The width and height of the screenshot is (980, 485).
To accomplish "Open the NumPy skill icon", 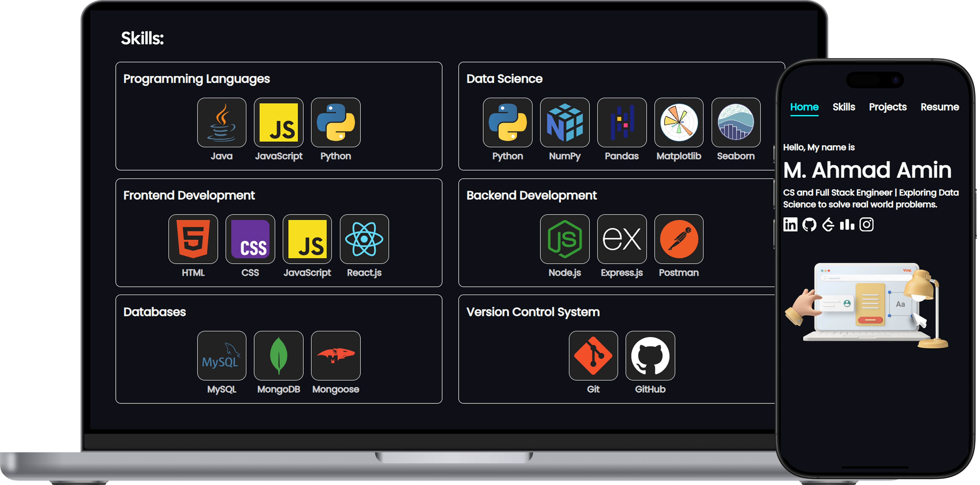I will coord(565,122).
